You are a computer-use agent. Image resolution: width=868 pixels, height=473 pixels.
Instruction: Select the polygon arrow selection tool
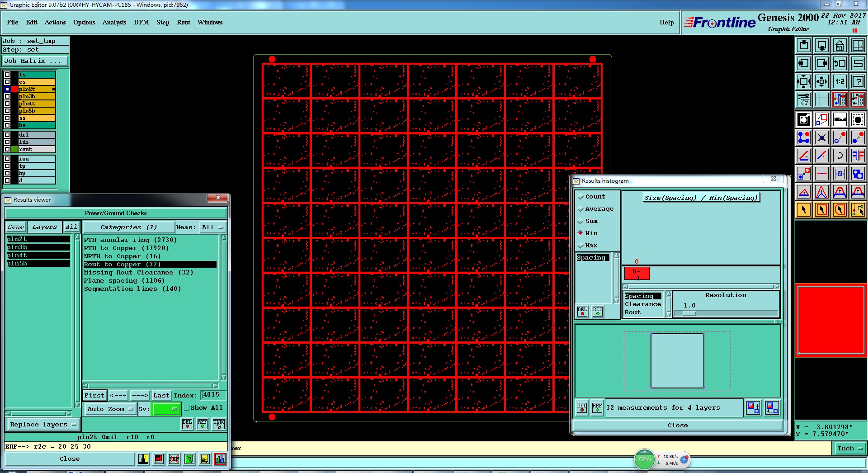point(840,210)
